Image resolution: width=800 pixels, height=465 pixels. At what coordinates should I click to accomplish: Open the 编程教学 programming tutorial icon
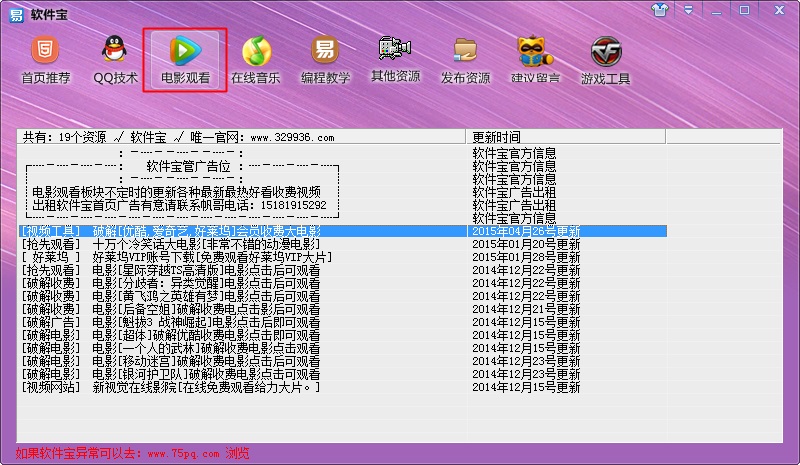(325, 59)
